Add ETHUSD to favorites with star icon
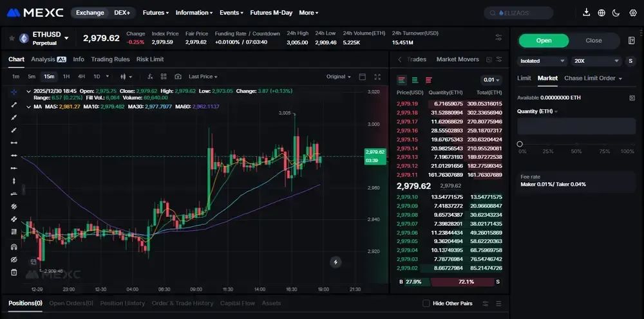This screenshot has width=644, height=319. click(x=12, y=38)
